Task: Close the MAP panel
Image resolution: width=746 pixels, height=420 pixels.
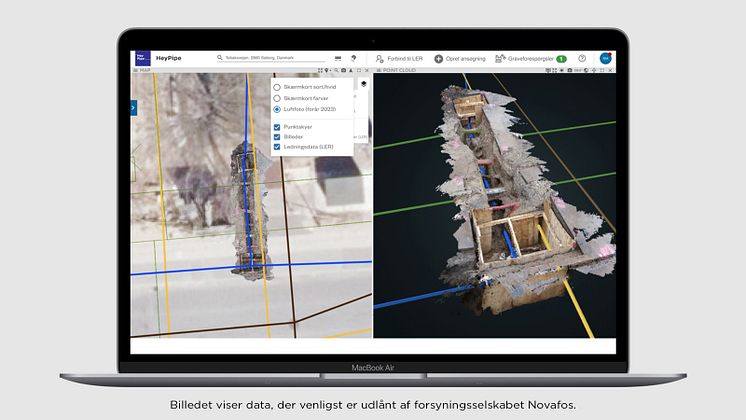Action: coord(367,71)
